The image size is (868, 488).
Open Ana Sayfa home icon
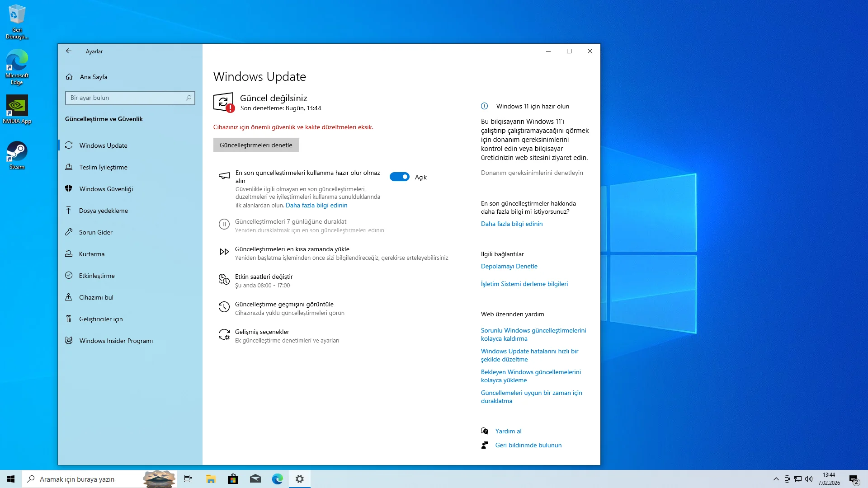69,77
